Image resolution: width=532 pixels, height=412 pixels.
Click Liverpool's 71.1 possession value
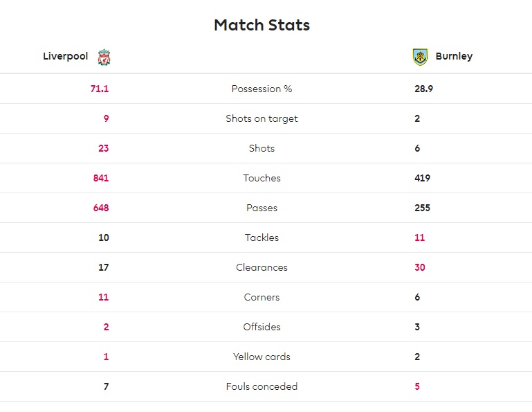100,89
